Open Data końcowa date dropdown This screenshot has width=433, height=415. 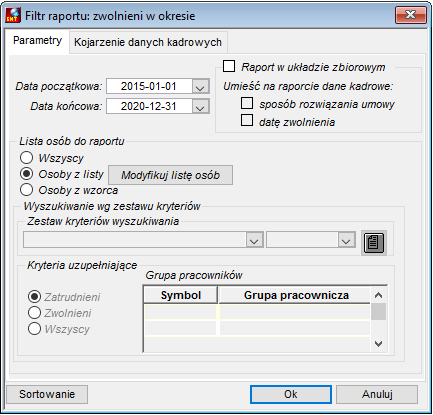click(x=200, y=107)
